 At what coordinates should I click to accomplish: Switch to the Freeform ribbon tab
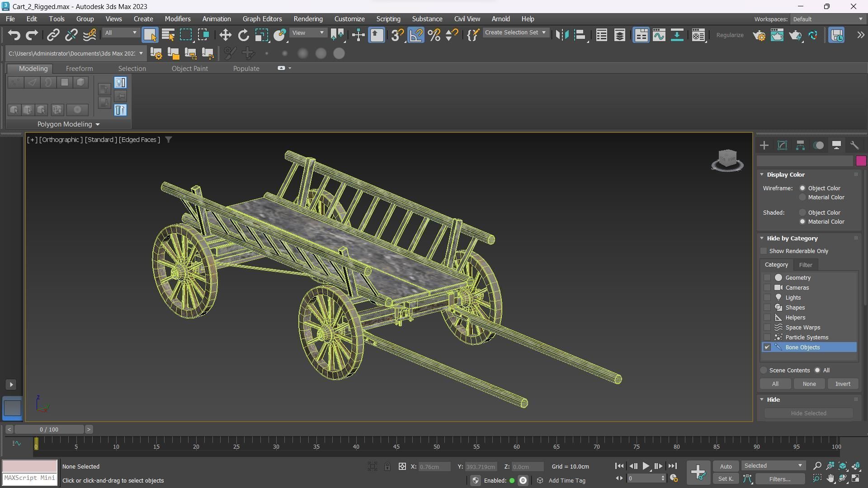[x=79, y=69]
